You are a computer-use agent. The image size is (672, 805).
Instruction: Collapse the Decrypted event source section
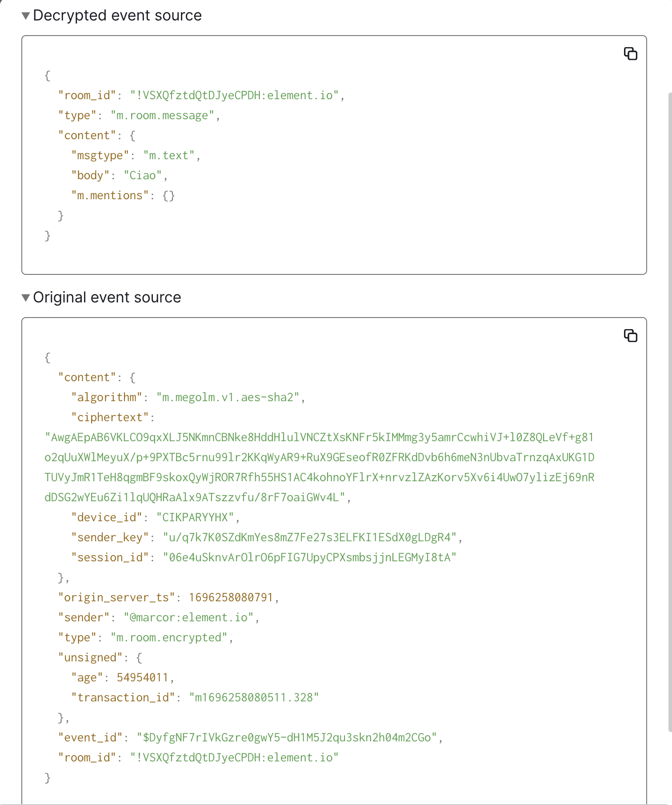[26, 16]
